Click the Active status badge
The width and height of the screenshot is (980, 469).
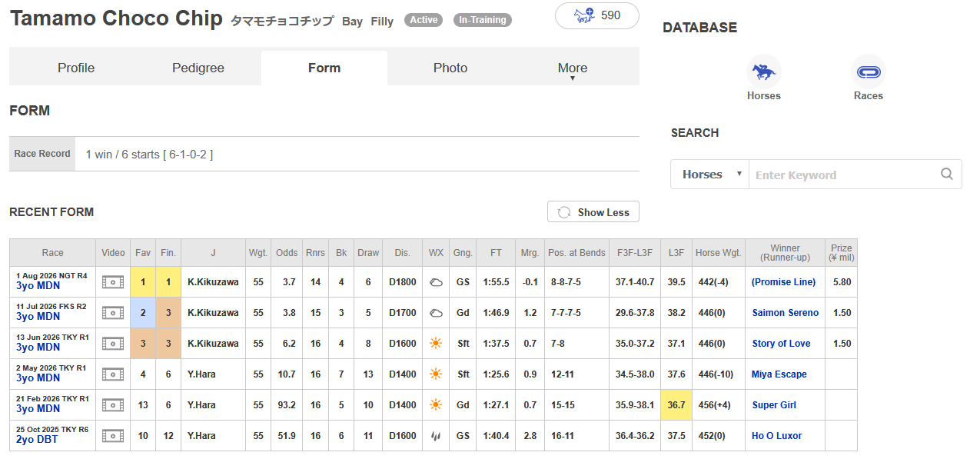tap(424, 20)
